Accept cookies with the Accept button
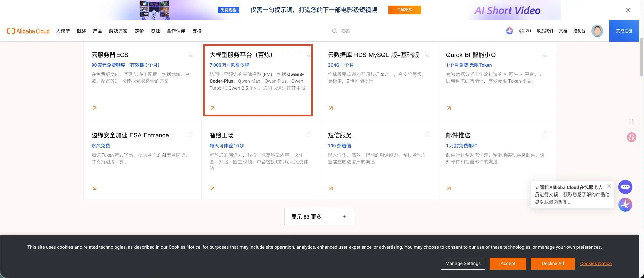 [508, 264]
